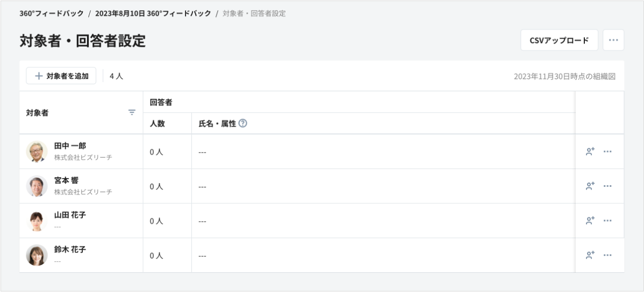The width and height of the screenshot is (644, 292).
Task: Click add-respondent icon for 宮本 響
Action: click(590, 186)
